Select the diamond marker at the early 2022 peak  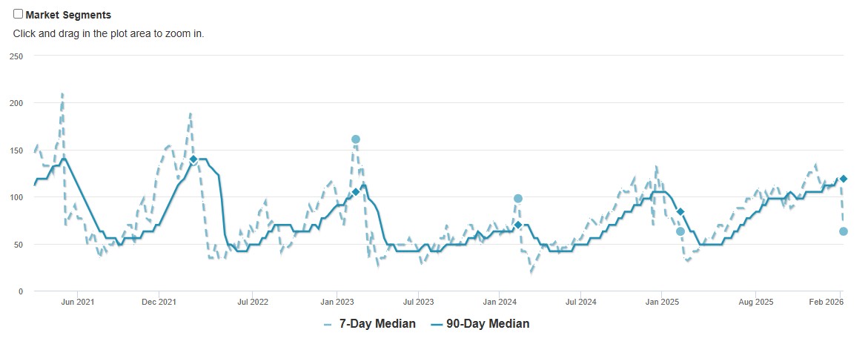pyautogui.click(x=193, y=159)
